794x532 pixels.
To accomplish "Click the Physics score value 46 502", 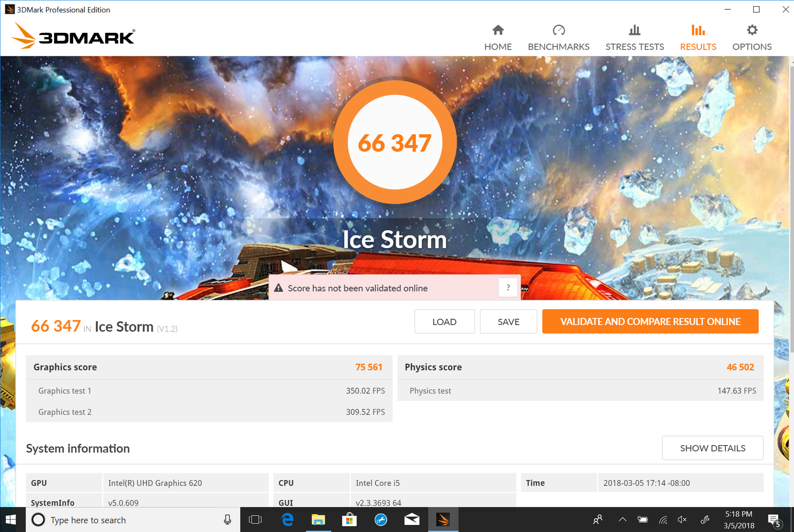I will click(x=740, y=367).
